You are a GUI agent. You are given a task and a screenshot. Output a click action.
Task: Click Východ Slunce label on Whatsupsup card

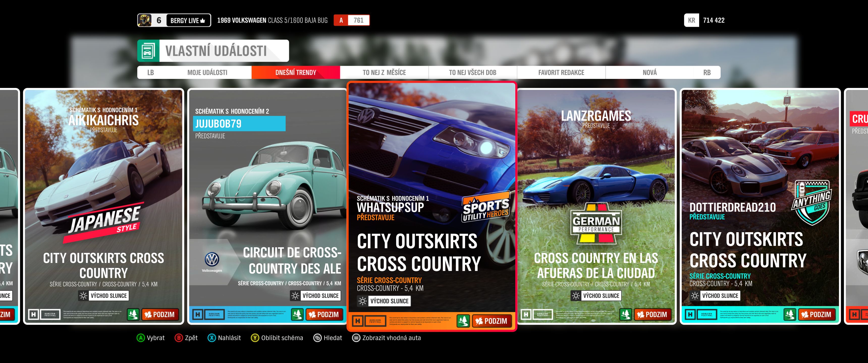click(389, 301)
